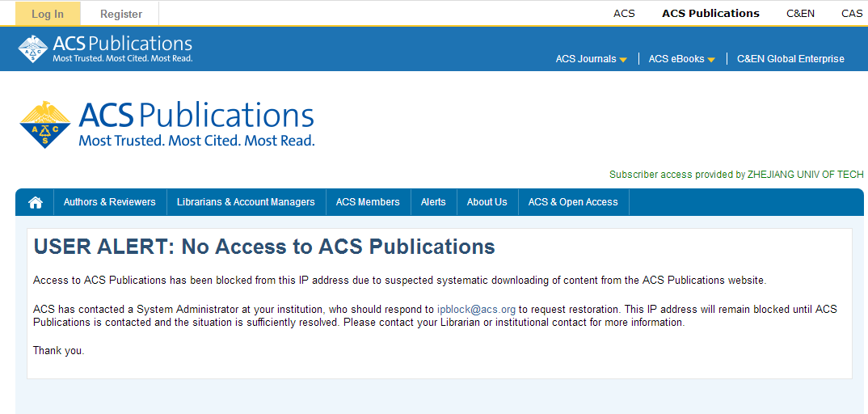This screenshot has width=868, height=414.
Task: Open Librarians & Account Managers menu
Action: [x=246, y=202]
